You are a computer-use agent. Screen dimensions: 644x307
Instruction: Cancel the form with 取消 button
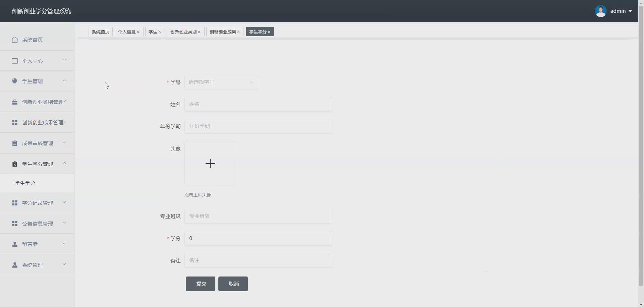point(233,284)
